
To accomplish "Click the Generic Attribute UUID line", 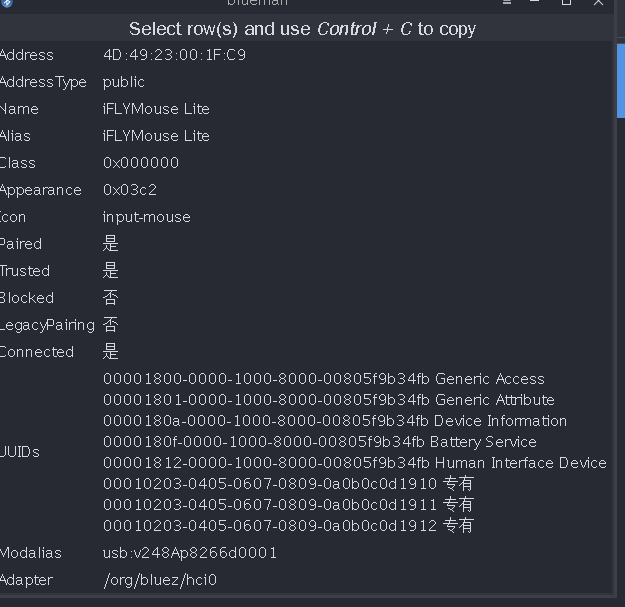I will pos(329,400).
